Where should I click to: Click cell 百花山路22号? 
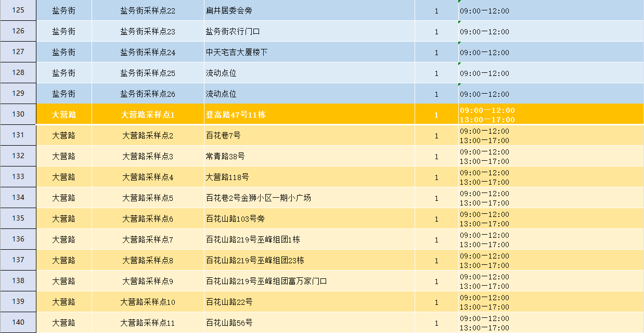[x=309, y=302]
